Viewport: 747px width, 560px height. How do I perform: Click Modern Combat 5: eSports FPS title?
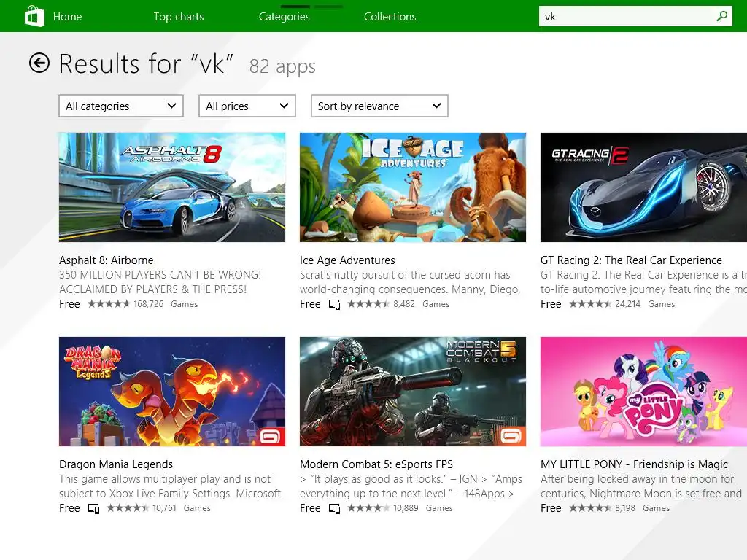(376, 464)
